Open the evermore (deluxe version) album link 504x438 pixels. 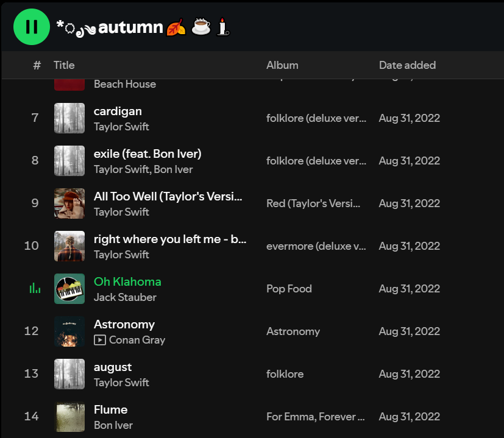[x=316, y=247]
